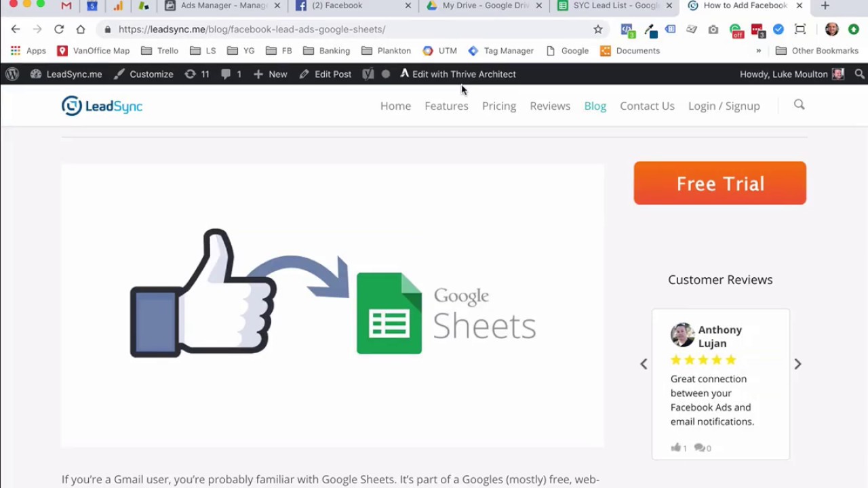The width and height of the screenshot is (868, 488).
Task: Open the Google bookmark
Action: [x=567, y=51]
